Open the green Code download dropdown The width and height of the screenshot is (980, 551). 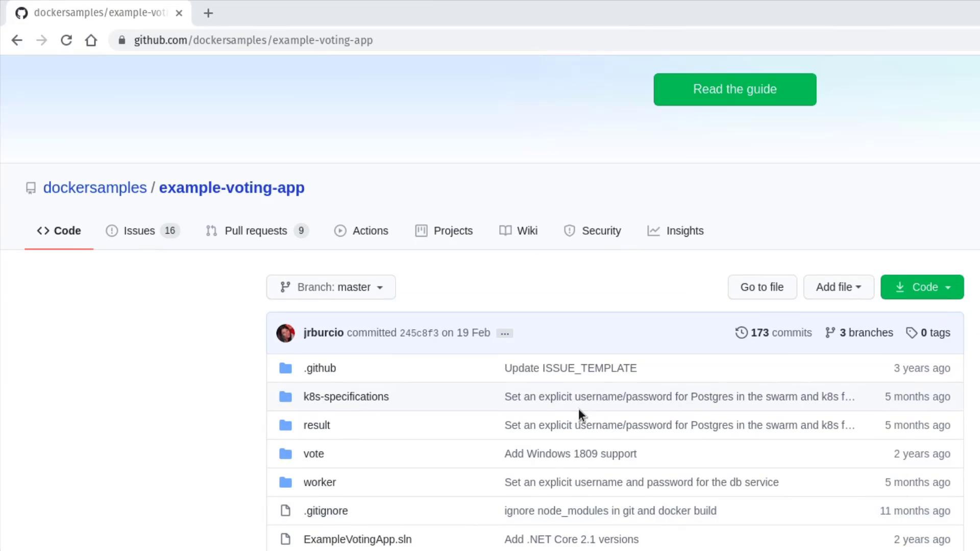(x=922, y=287)
